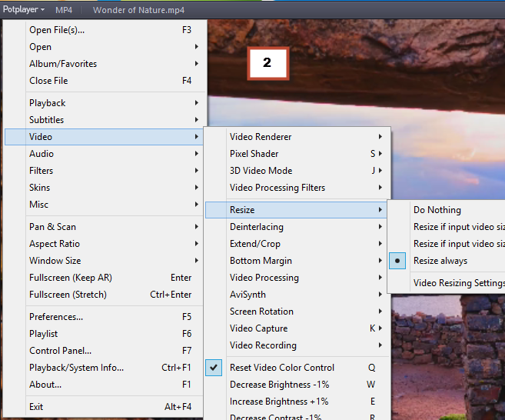This screenshot has height=420, width=505.
Task: Open Playback/System Info...
Action: click(x=104, y=368)
